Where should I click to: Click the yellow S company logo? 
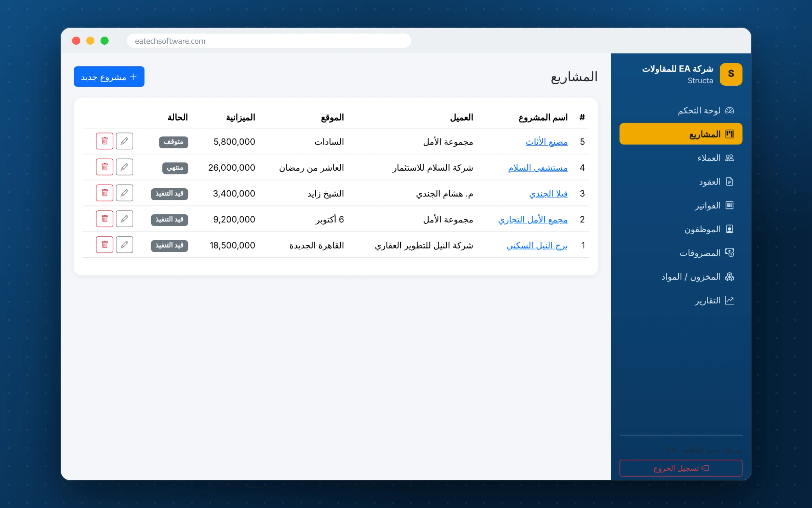click(731, 74)
